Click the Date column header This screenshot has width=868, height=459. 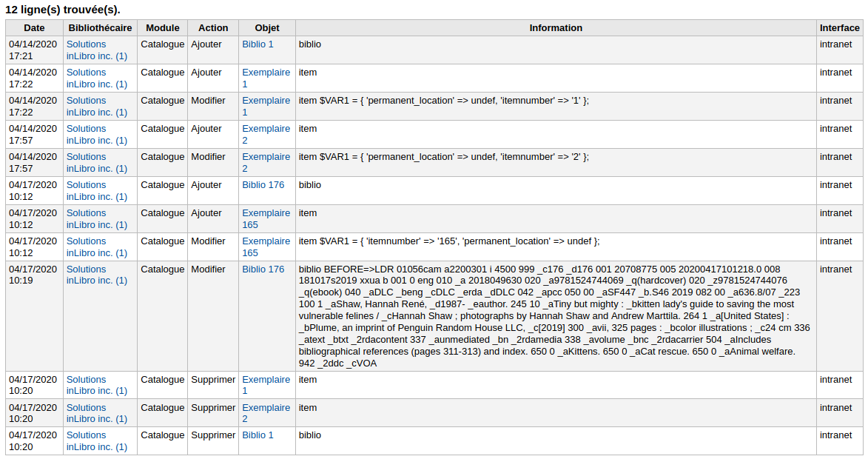click(x=34, y=28)
